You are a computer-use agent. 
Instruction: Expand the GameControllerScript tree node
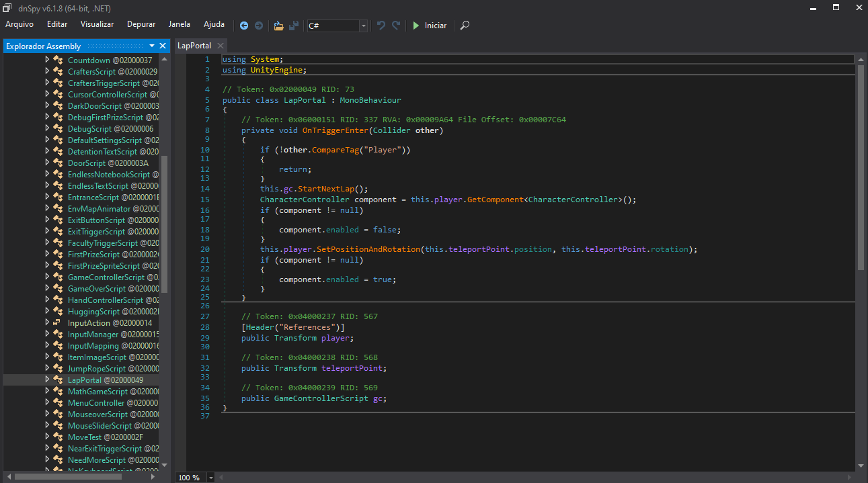point(47,277)
